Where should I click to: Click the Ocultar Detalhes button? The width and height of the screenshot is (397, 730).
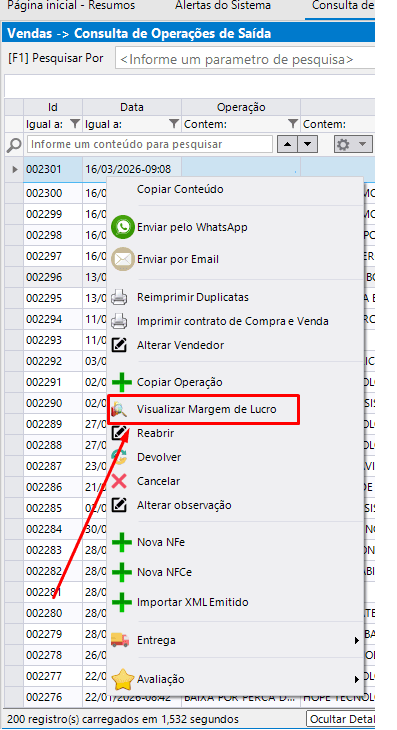pos(341,719)
